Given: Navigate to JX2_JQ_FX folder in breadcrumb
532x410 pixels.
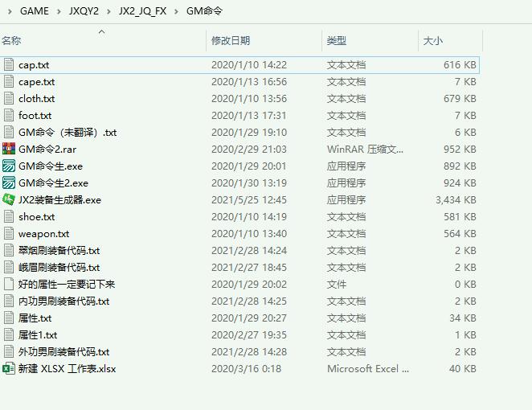Looking at the screenshot, I should point(143,11).
